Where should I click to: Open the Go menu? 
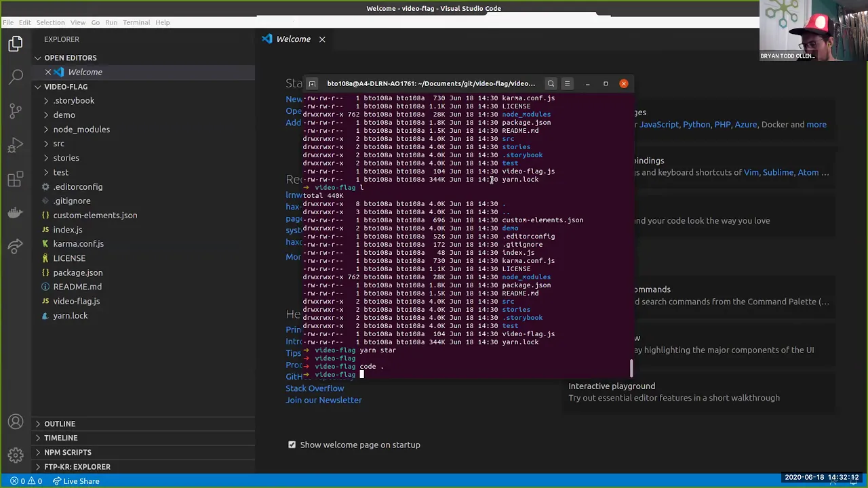point(96,22)
